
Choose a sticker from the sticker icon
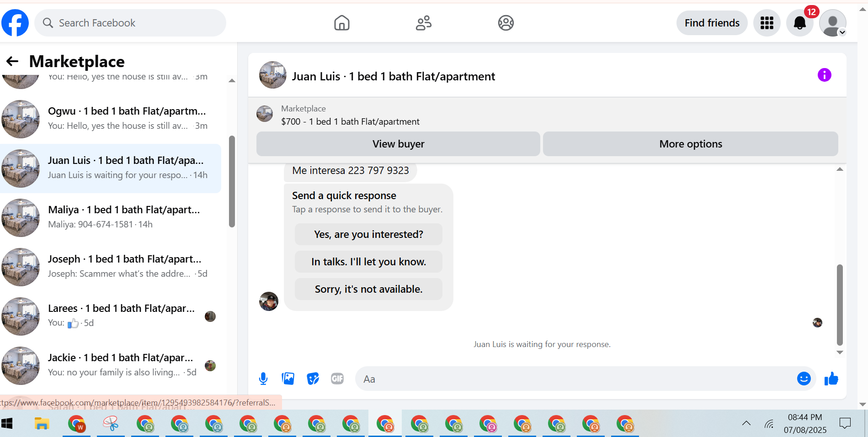tap(313, 379)
